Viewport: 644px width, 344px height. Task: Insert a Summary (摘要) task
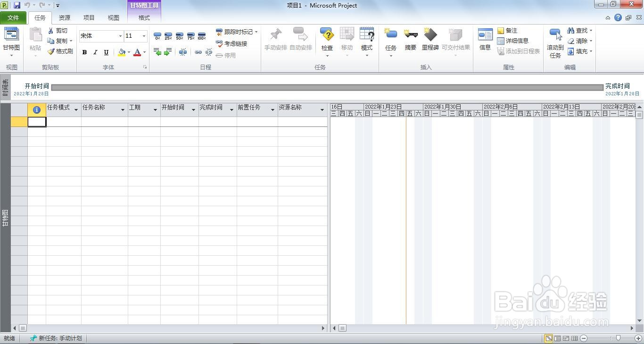411,39
